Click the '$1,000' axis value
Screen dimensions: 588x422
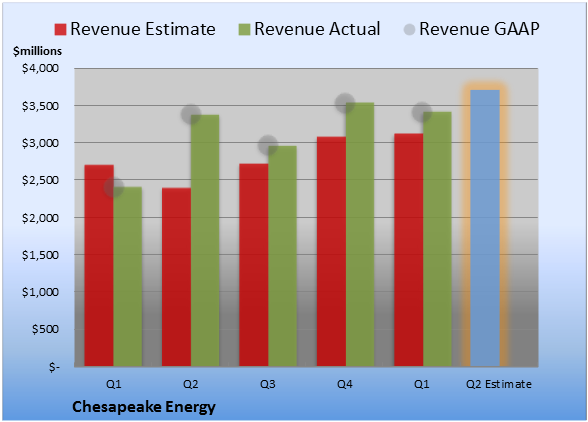[40, 292]
